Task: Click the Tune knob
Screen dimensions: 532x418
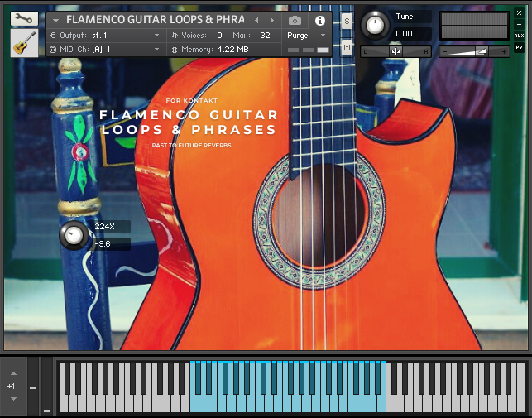Action: (x=375, y=25)
